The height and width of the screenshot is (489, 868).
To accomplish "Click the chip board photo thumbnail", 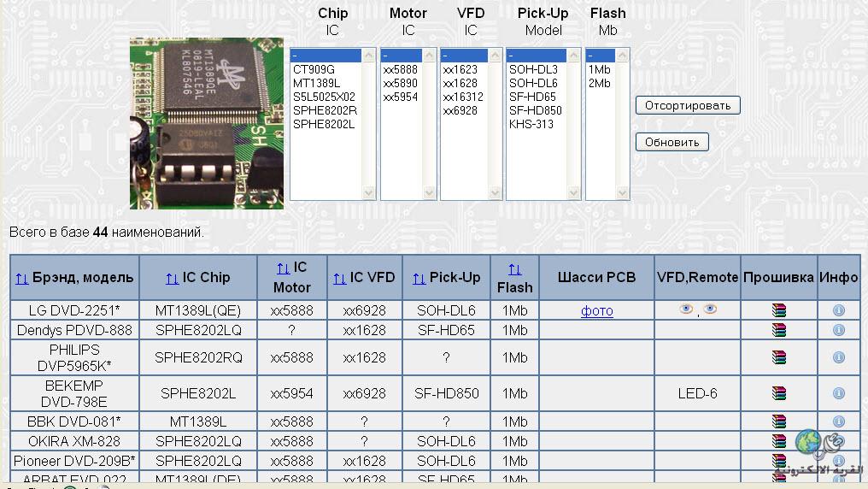I will point(207,123).
